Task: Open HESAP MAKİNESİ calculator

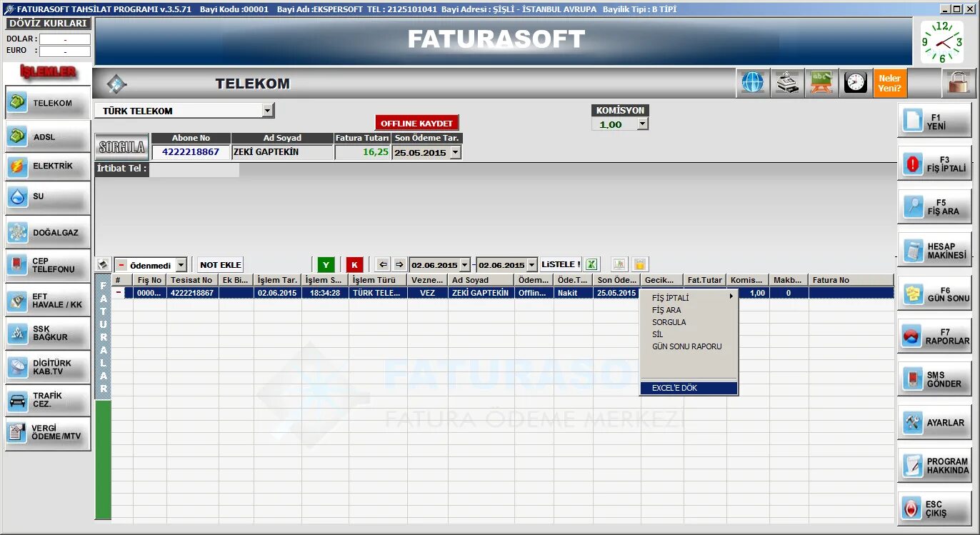Action: point(934,251)
